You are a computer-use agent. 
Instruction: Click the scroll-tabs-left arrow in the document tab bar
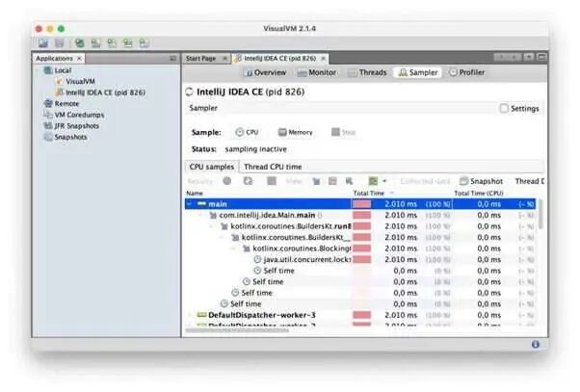[x=500, y=57]
